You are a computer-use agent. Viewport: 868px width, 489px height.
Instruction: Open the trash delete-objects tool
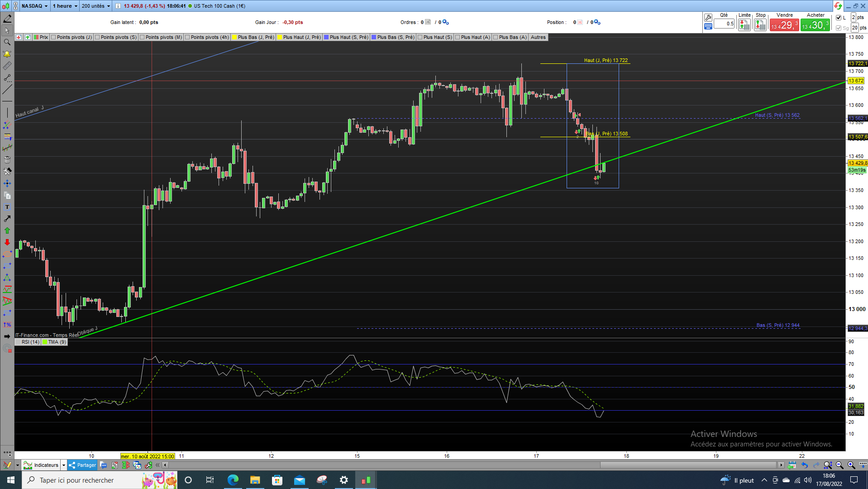7,160
